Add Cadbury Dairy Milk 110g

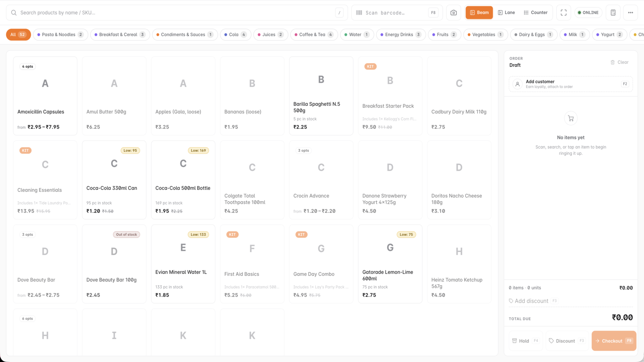point(459,96)
